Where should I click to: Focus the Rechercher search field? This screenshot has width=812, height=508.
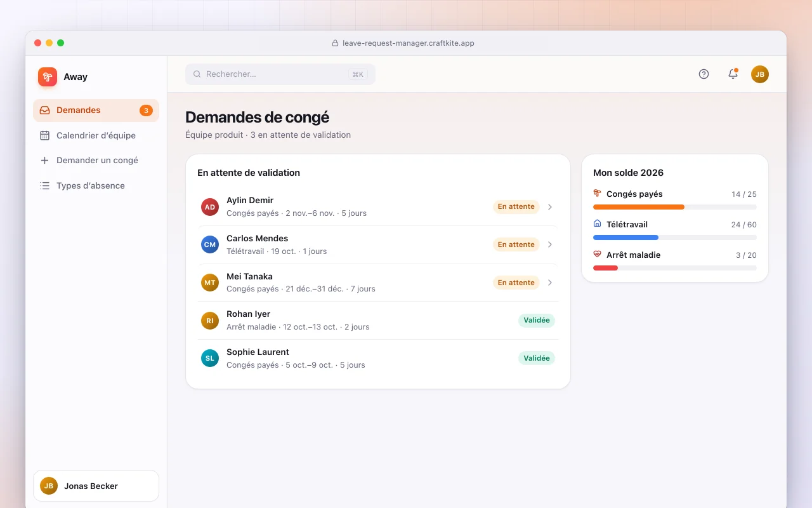[x=280, y=74]
